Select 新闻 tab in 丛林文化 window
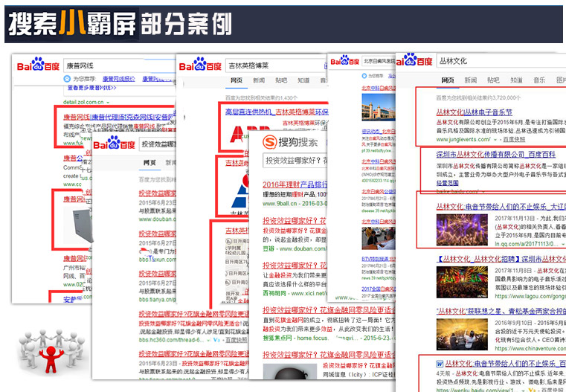The image size is (566, 392). (470, 80)
